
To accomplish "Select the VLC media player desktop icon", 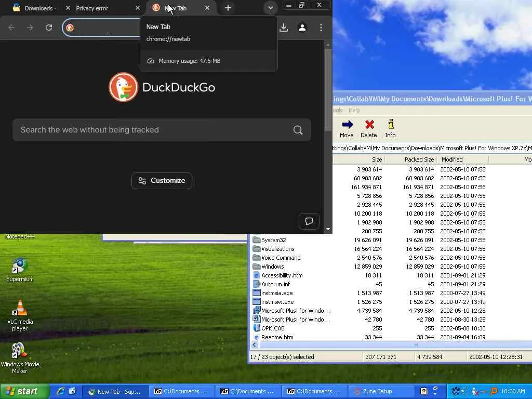I will coord(20,315).
